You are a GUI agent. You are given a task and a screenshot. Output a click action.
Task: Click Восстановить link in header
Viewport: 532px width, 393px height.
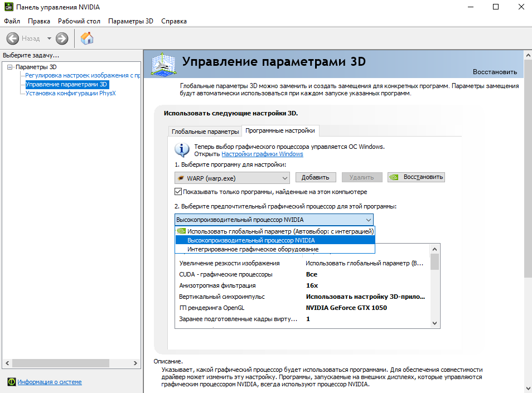[x=495, y=72]
